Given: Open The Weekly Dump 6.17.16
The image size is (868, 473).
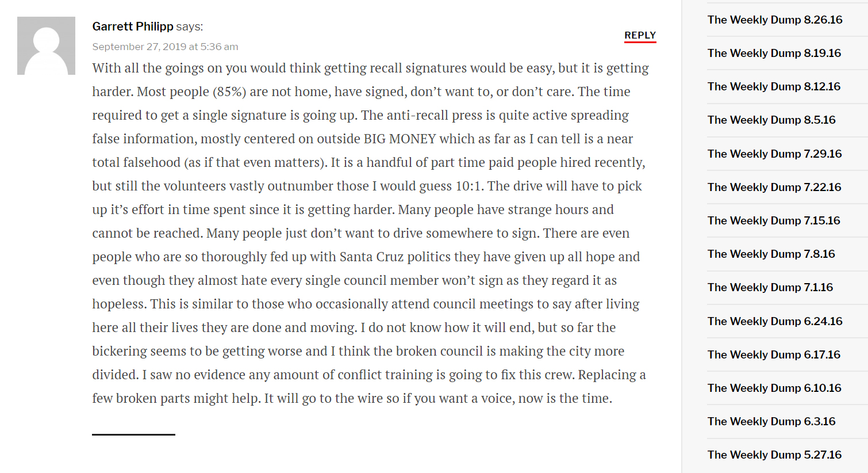Looking at the screenshot, I should pyautogui.click(x=774, y=354).
